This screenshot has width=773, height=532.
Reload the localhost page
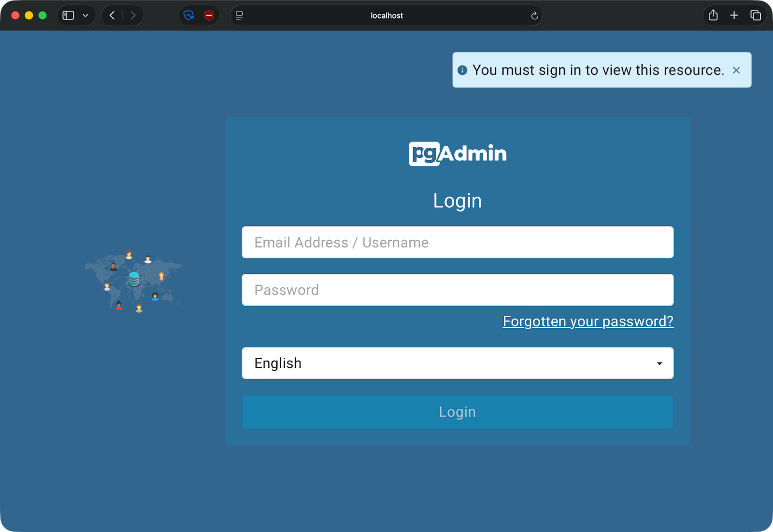click(534, 15)
